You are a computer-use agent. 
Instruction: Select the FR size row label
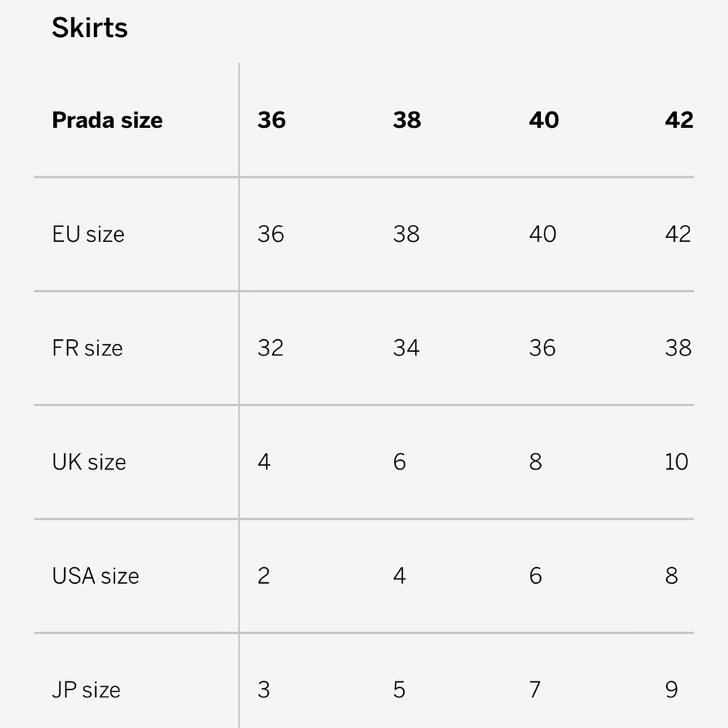pyautogui.click(x=87, y=348)
